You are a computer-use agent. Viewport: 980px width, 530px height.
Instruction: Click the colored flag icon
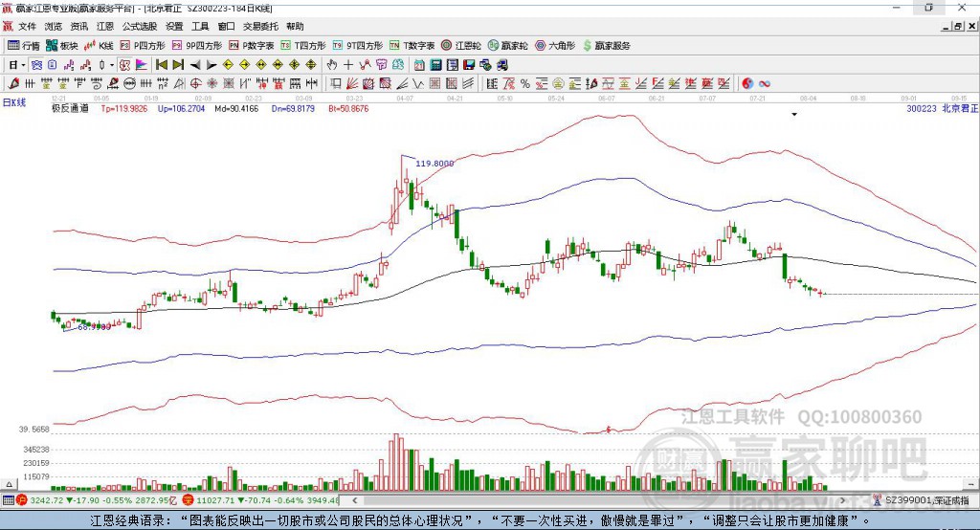coord(142,65)
